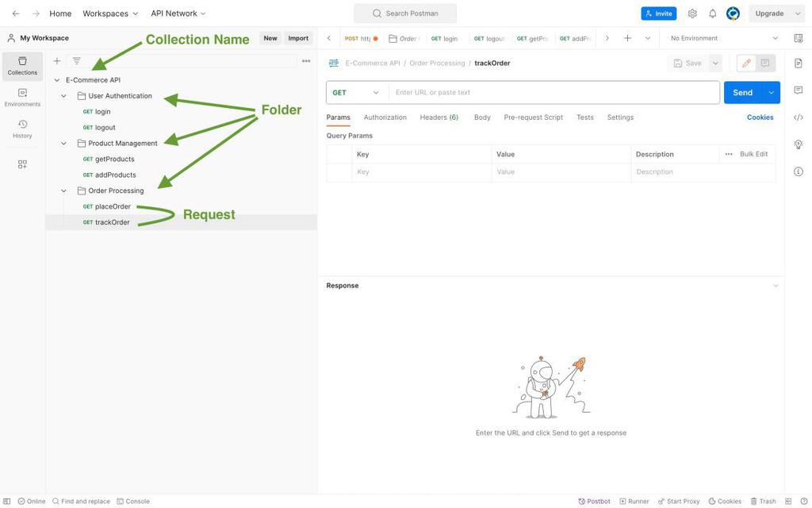The image size is (812, 508).
Task: Click the Invite button
Action: (658, 13)
